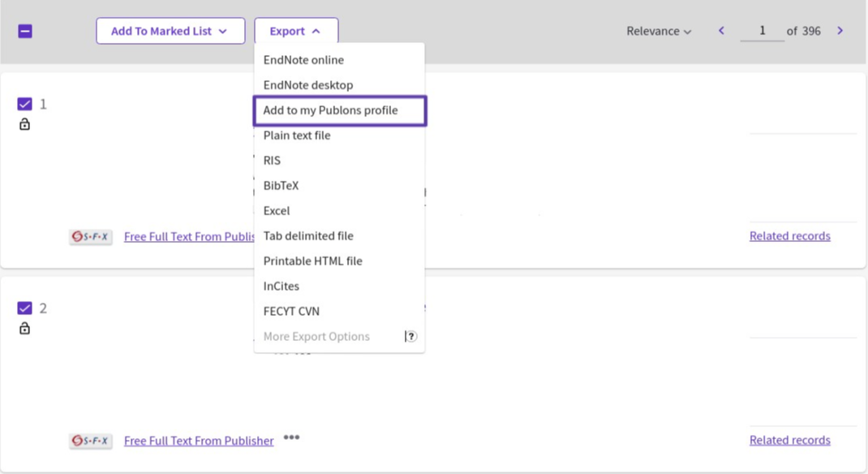Click the open access lock icon of record 2

tap(24, 329)
